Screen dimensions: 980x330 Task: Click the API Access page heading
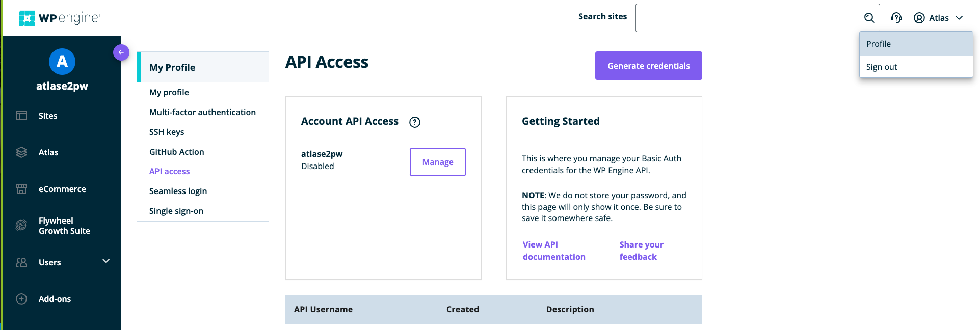[327, 62]
